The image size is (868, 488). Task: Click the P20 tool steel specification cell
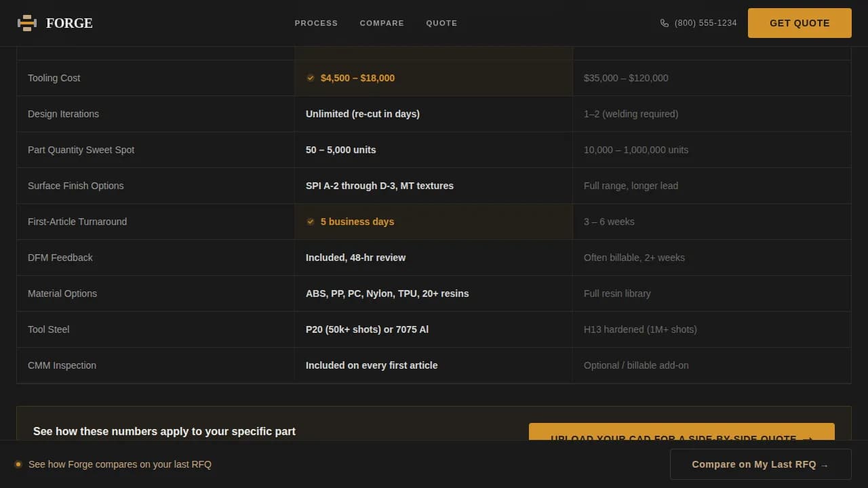367,329
